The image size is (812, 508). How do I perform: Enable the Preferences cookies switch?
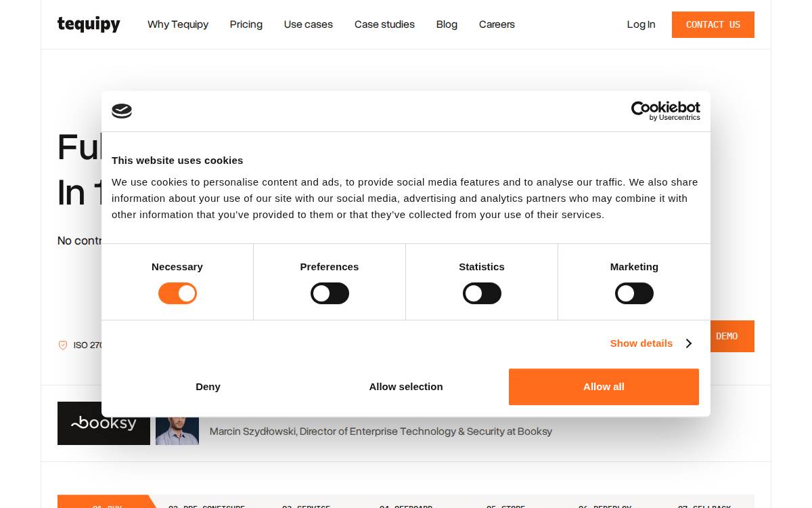coord(330,293)
